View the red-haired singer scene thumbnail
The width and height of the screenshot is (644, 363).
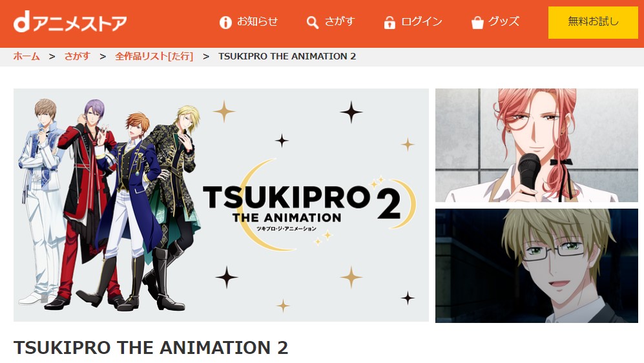pos(536,145)
